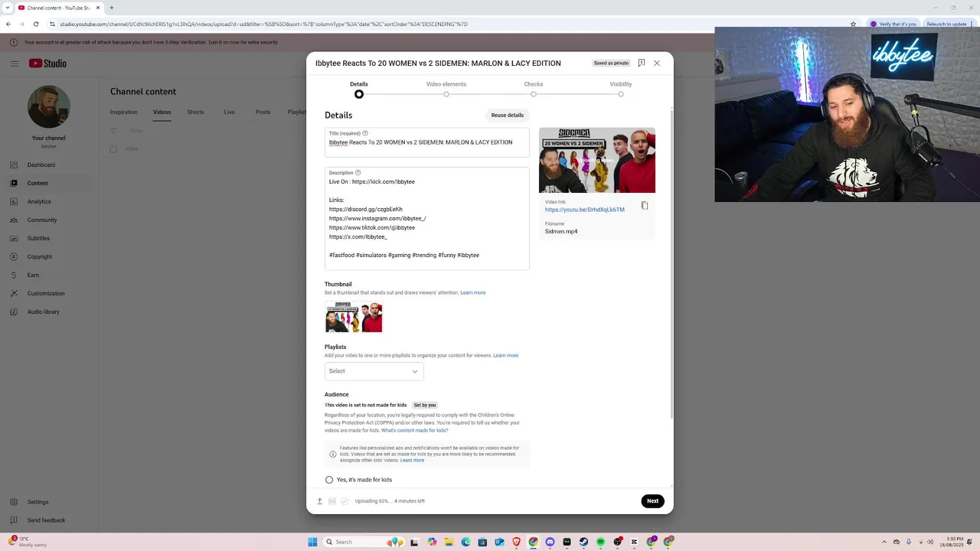
Task: Bookmark this page with the star icon
Action: click(853, 24)
